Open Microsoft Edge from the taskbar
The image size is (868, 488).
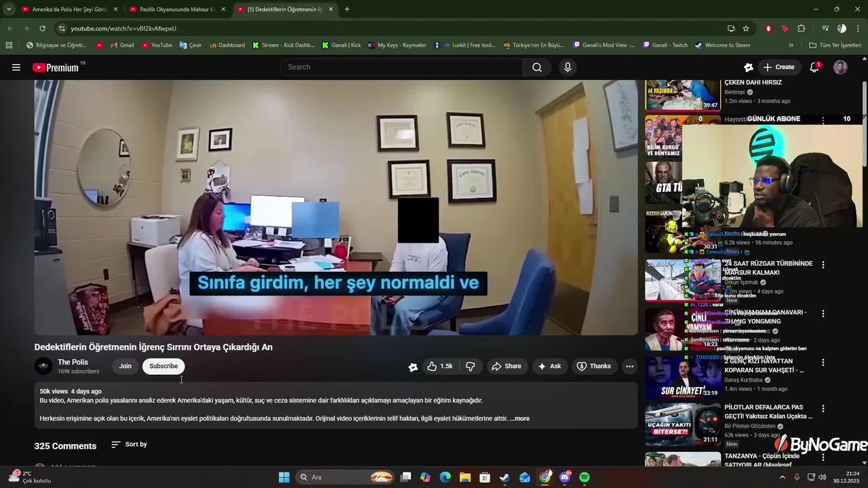(445, 477)
